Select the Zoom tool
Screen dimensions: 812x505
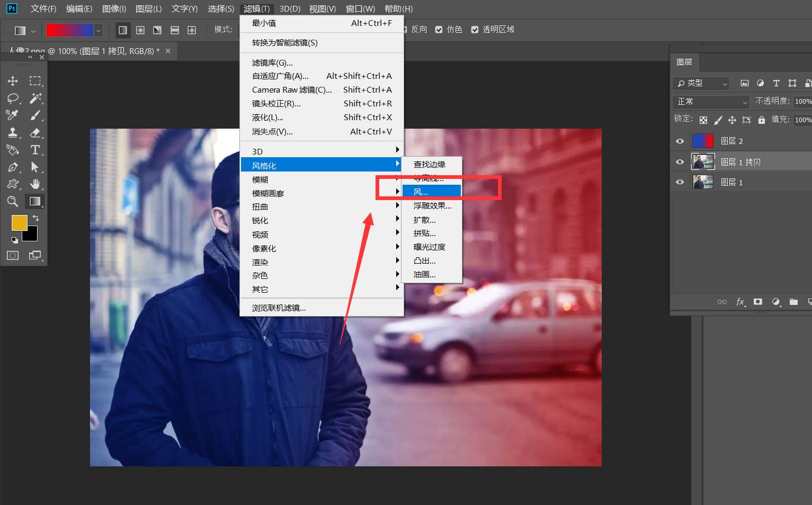pyautogui.click(x=13, y=201)
